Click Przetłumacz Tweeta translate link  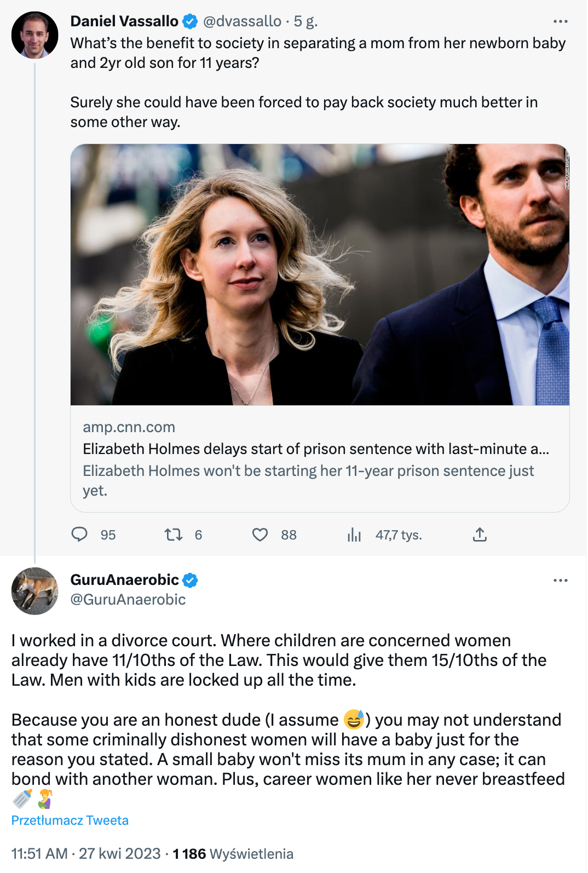point(70,820)
